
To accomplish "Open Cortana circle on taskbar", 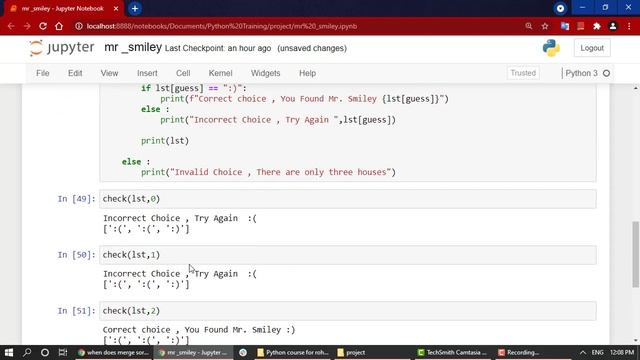I will (45, 352).
